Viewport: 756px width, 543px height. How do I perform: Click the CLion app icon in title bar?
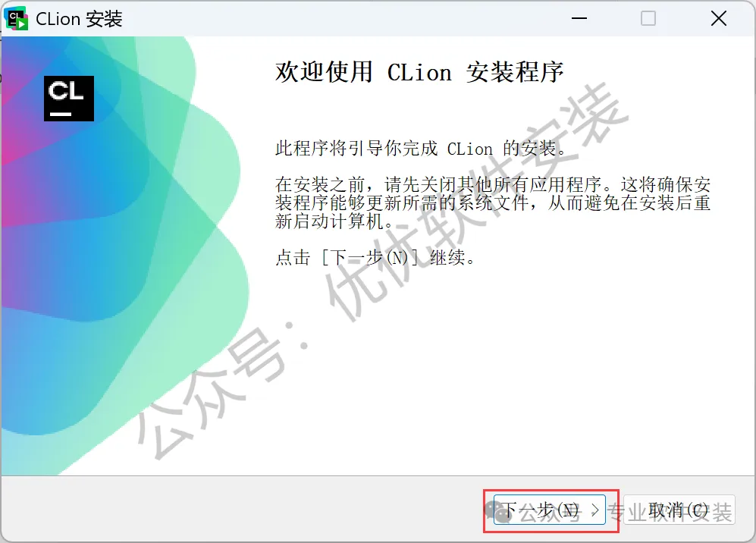pyautogui.click(x=17, y=19)
